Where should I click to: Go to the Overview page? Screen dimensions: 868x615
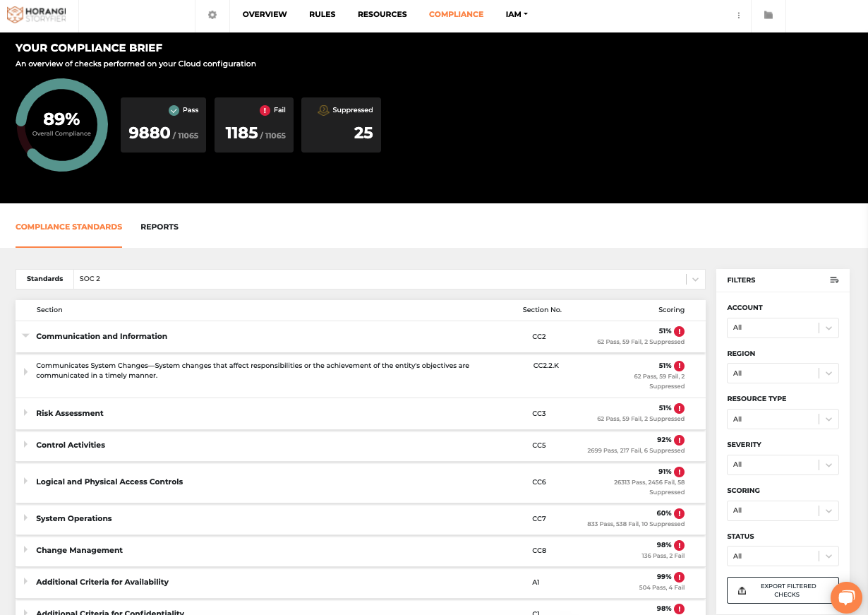[265, 15]
